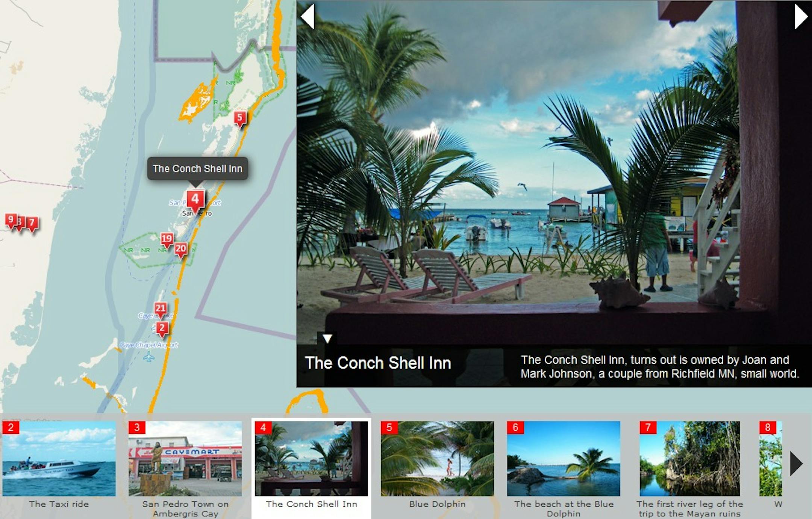Choose beach at the Blue Dolphin thumbnail

point(563,458)
